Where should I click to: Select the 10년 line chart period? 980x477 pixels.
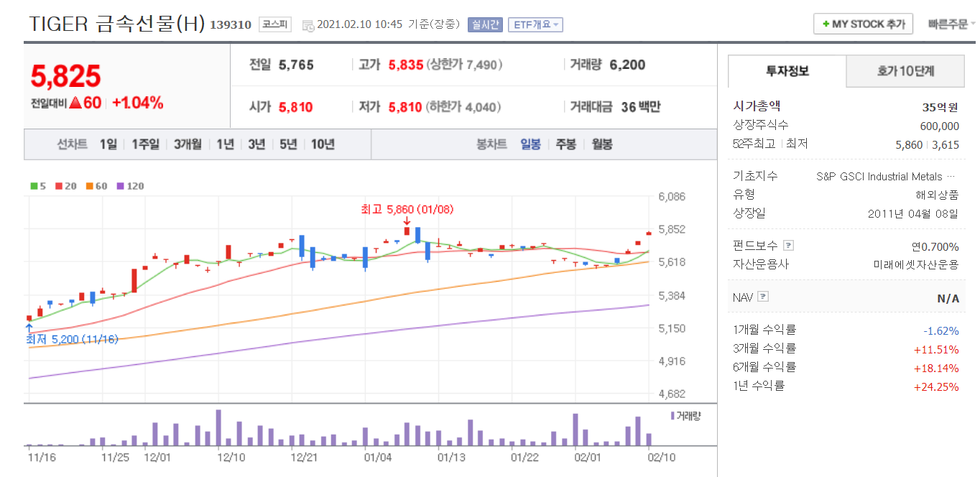tap(323, 144)
